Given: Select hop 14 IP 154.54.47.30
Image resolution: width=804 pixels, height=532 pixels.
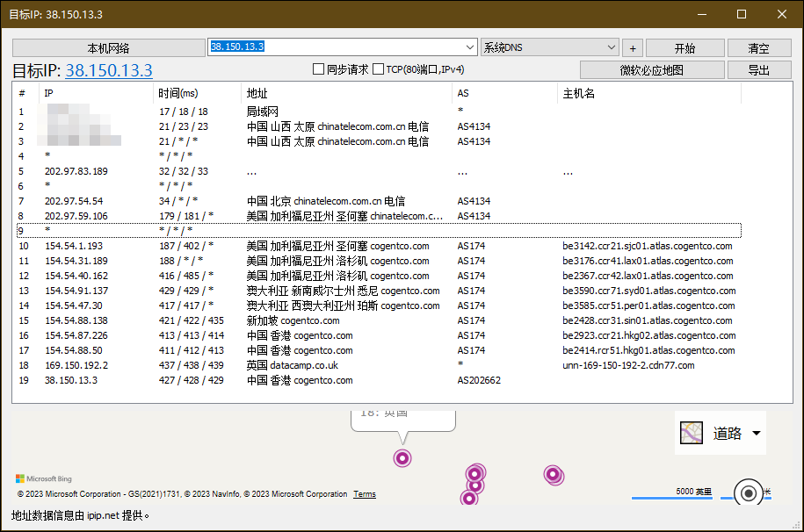Looking at the screenshot, I should click(73, 306).
